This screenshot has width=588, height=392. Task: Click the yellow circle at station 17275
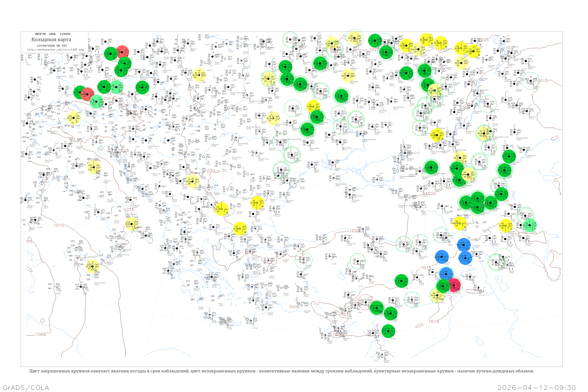coord(437,295)
